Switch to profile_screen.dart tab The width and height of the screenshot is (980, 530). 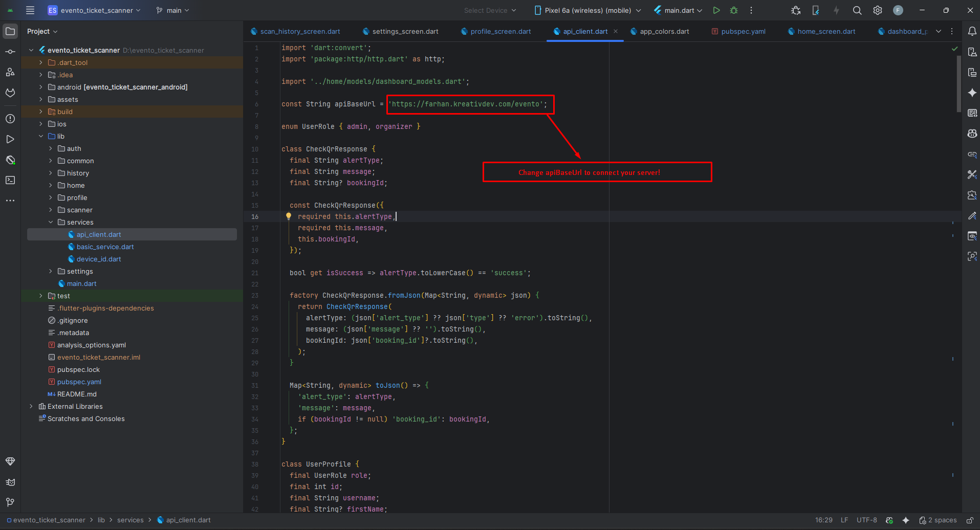click(x=496, y=31)
